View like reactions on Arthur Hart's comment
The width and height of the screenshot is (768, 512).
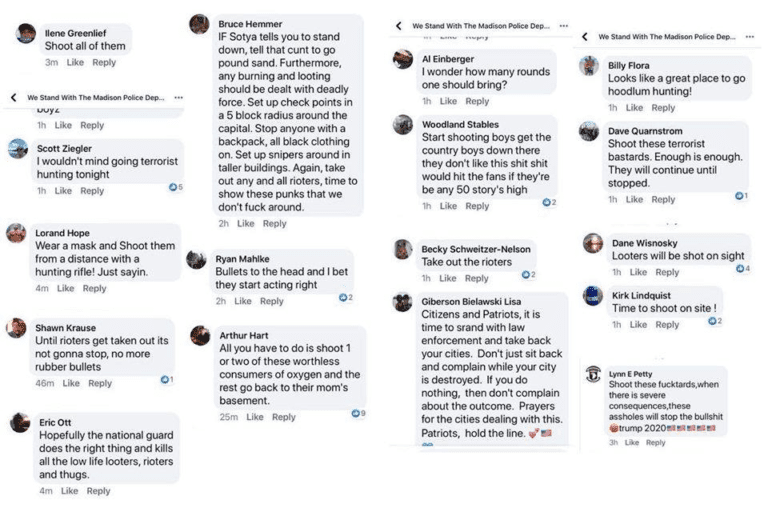(x=358, y=413)
